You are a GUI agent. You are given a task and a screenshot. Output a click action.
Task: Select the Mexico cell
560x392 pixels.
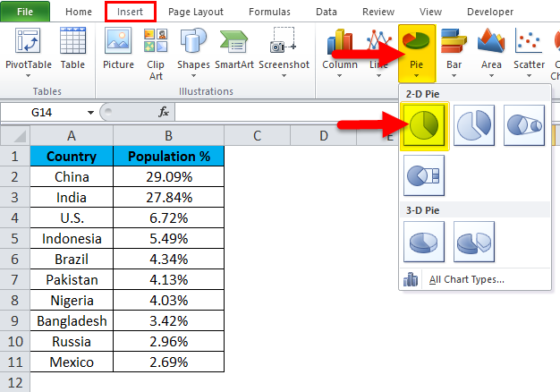point(72,362)
